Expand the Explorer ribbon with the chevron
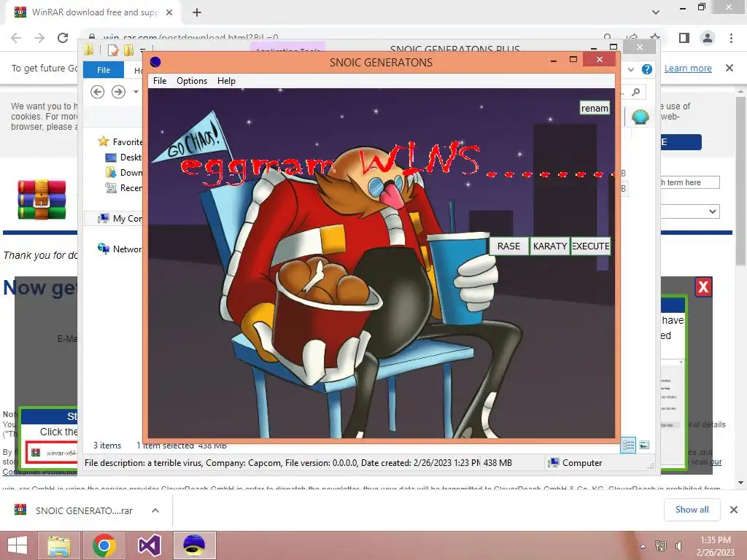Screen dimensions: 747x560 631,69
